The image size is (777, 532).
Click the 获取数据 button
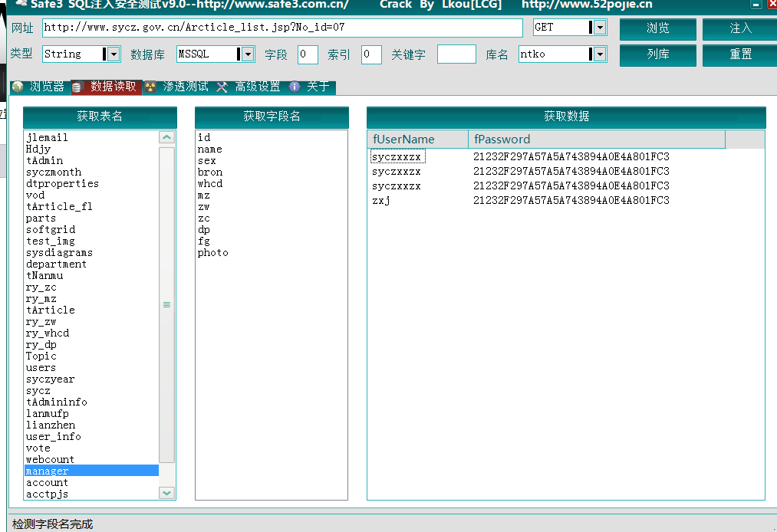point(566,117)
